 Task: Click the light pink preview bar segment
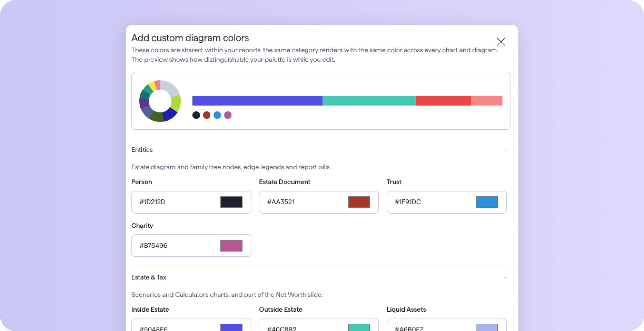(x=486, y=101)
